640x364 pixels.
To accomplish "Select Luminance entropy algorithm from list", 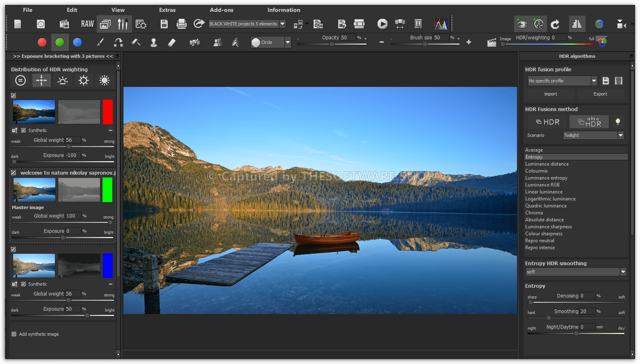I will [x=546, y=178].
